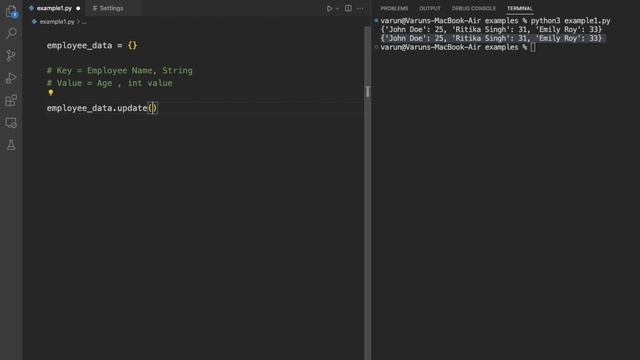Open the Testing flask view
This screenshot has height=360, width=640.
(11, 145)
